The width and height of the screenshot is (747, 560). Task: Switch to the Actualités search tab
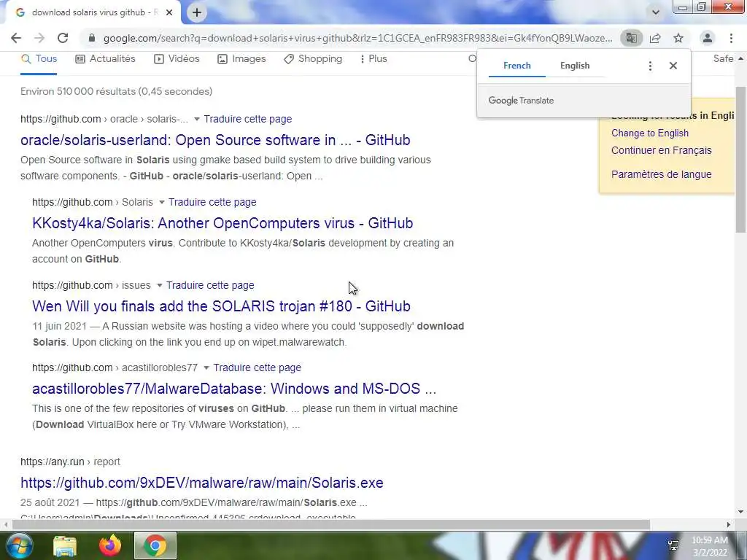(105, 59)
